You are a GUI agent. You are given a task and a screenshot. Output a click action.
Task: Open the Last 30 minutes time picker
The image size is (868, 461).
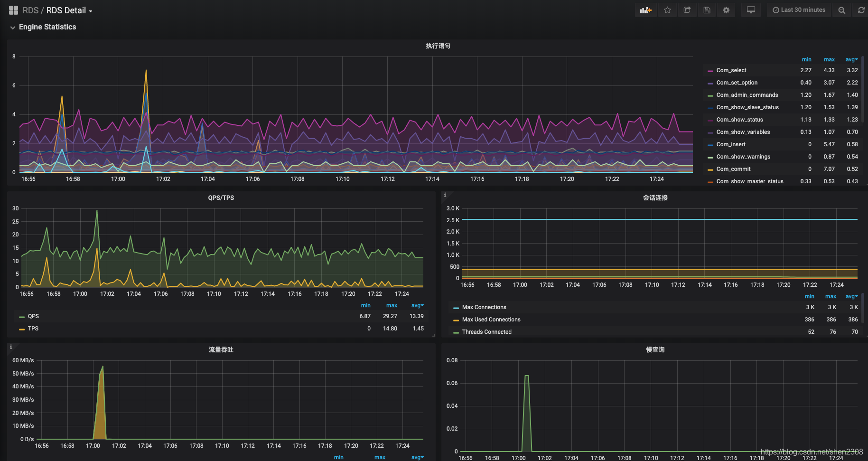799,10
